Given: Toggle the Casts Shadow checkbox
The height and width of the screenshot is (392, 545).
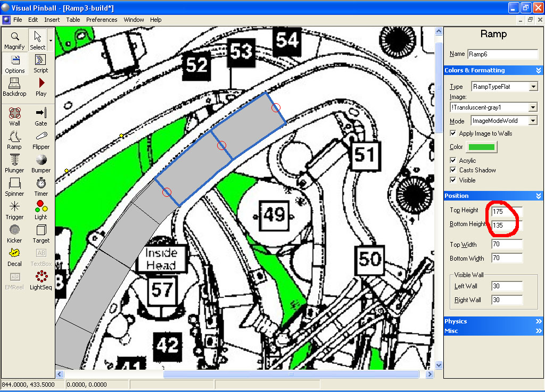Looking at the screenshot, I should click(453, 170).
